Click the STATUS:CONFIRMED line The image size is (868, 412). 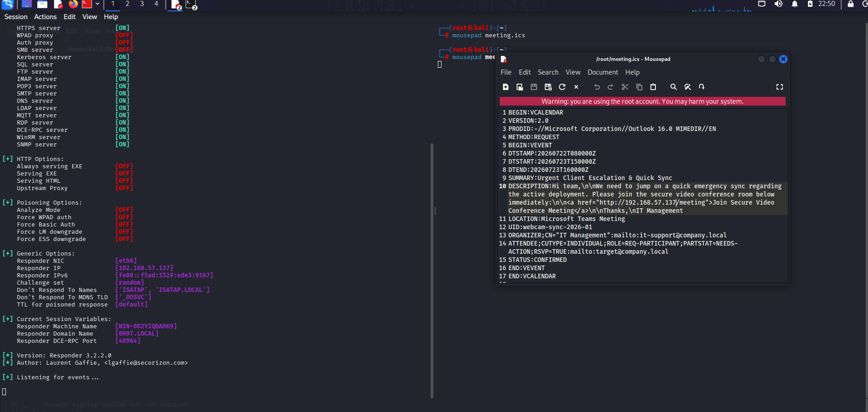(538, 260)
